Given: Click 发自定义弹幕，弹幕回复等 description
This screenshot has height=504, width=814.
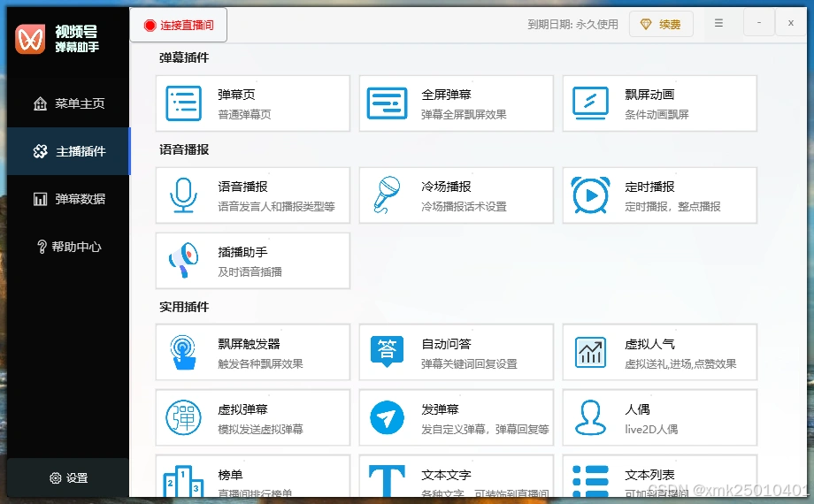Looking at the screenshot, I should click(485, 429).
